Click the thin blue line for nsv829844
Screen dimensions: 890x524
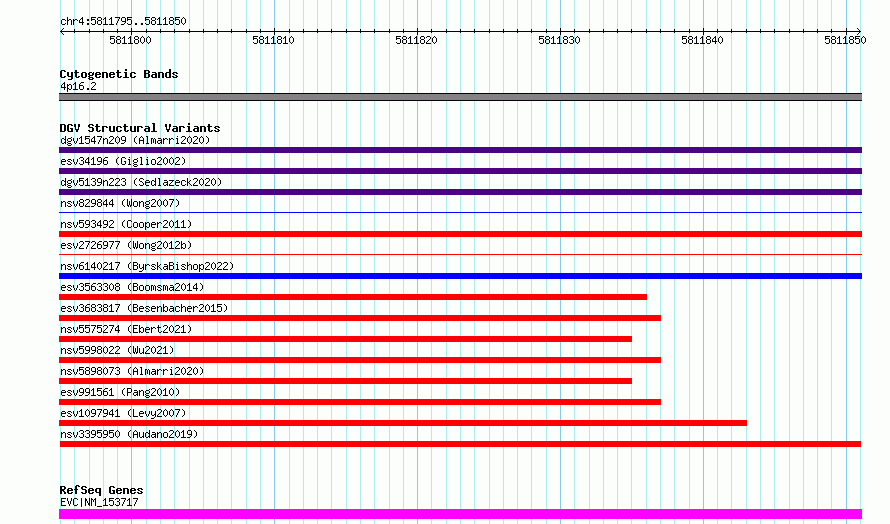tap(460, 212)
